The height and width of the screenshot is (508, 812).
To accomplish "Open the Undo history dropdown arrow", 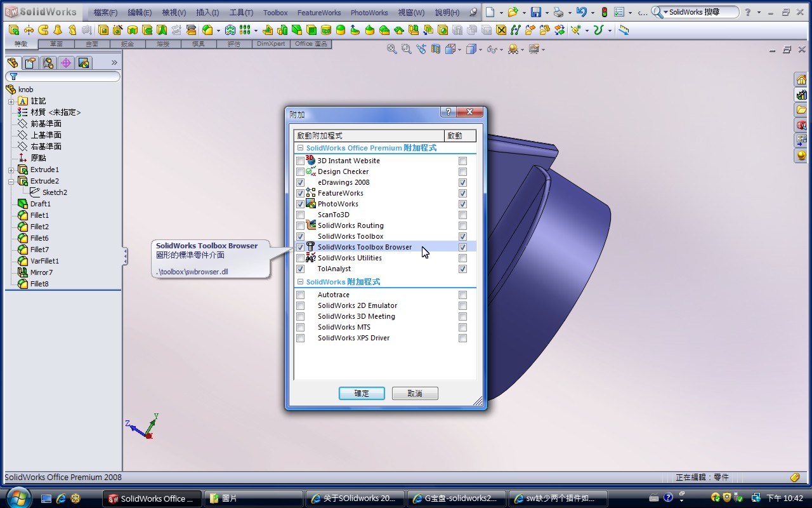I will tap(592, 13).
